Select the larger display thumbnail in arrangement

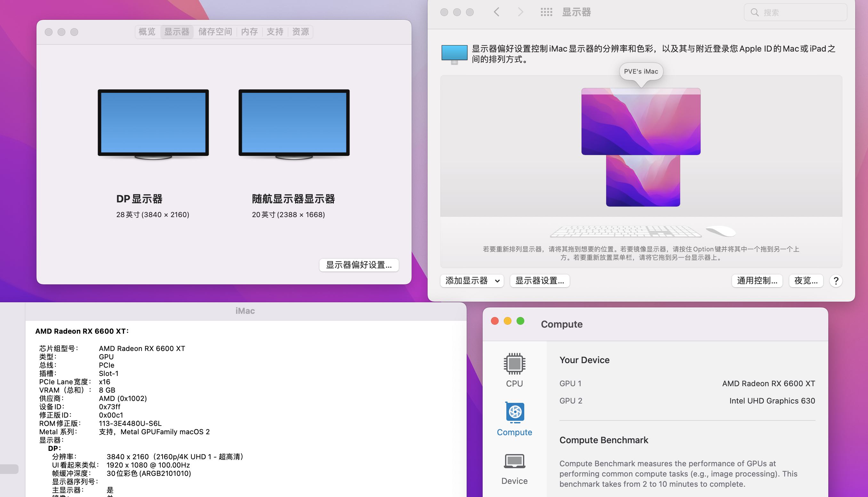pyautogui.click(x=641, y=121)
